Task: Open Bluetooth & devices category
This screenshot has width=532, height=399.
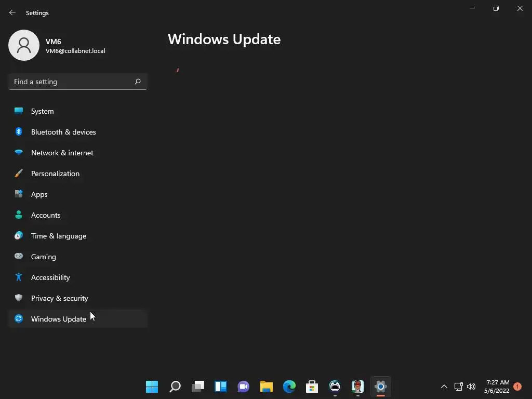Action: coord(78,132)
